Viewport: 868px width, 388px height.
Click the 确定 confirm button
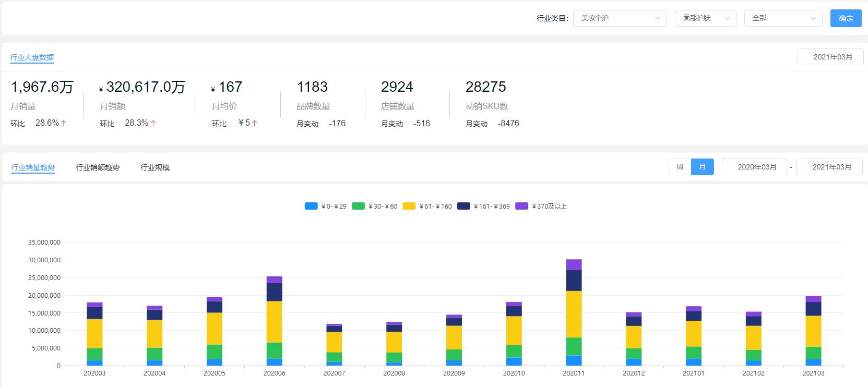pyautogui.click(x=846, y=18)
